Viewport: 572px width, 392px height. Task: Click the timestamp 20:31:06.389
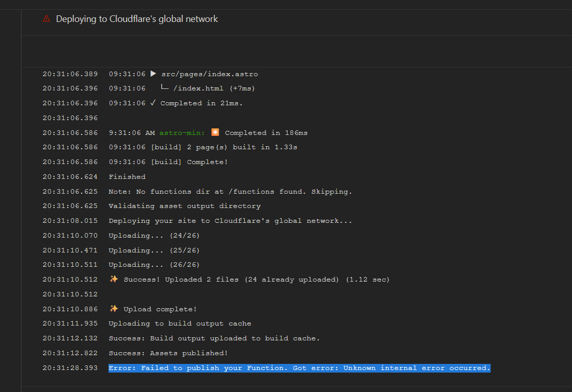click(x=70, y=74)
